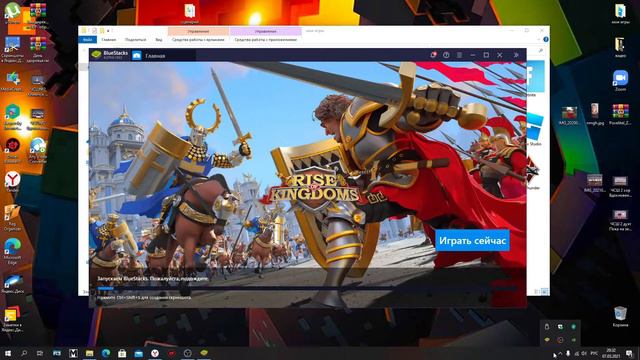
Task: Open uTorrent desktop shortcut
Action: point(13,13)
